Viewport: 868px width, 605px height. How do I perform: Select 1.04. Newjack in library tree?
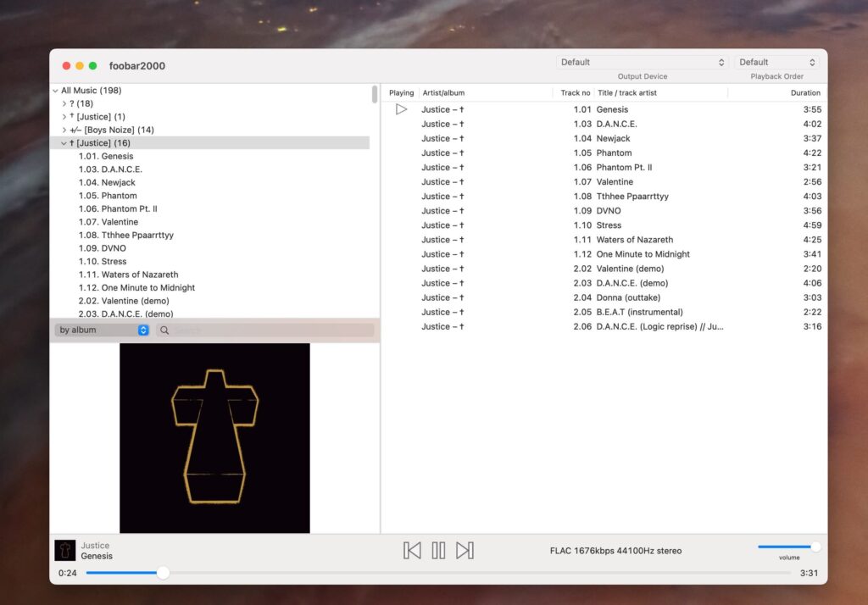(107, 183)
